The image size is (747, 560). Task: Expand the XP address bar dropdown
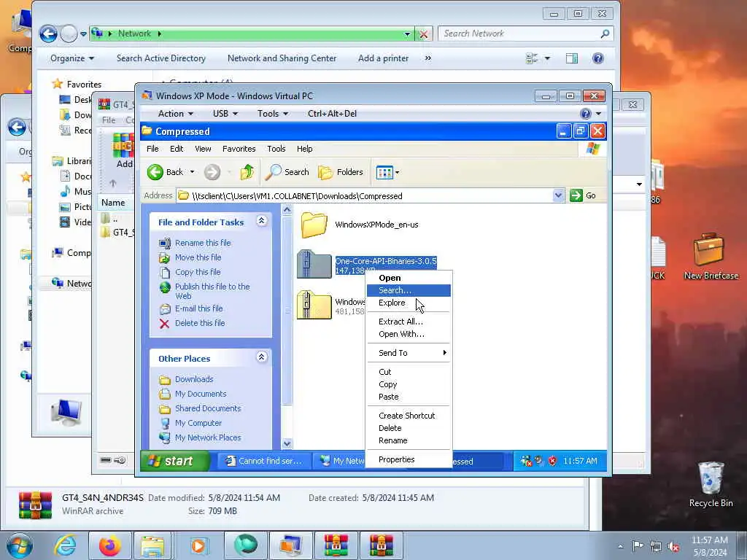click(558, 195)
